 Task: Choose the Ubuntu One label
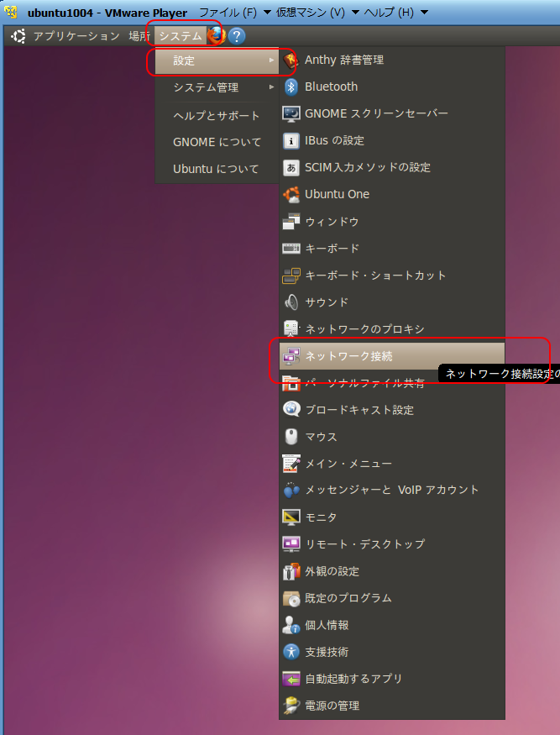337,195
